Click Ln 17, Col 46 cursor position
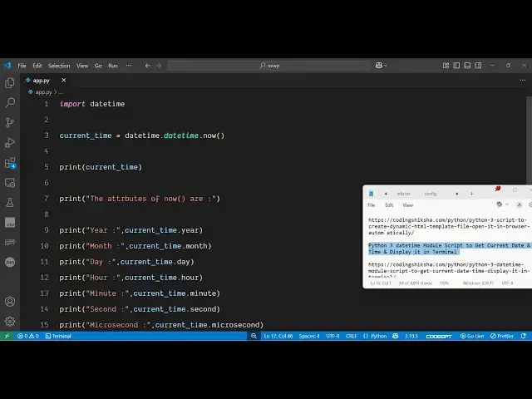The image size is (532, 399). pos(278,336)
